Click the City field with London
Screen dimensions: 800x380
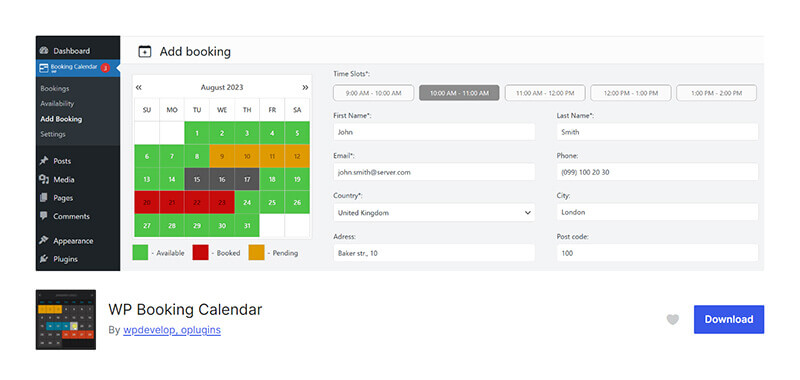(x=657, y=212)
